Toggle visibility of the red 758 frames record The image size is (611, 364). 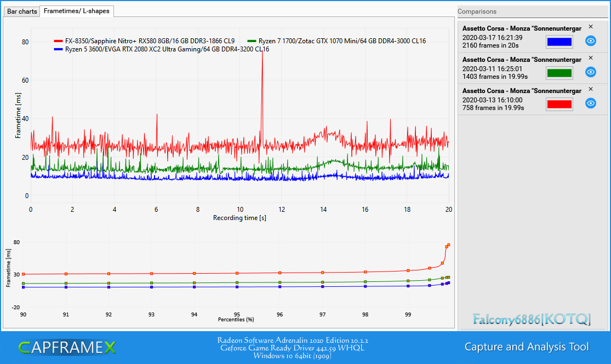[591, 103]
